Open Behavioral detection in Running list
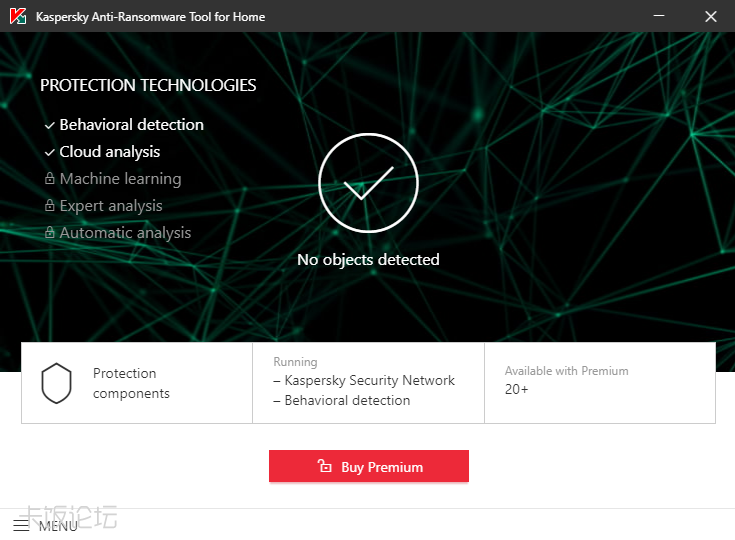Screen dimensions: 735x540 point(347,400)
